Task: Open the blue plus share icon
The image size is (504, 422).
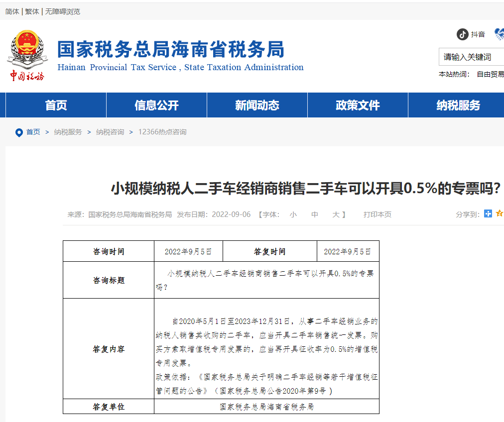Action: 488,213
